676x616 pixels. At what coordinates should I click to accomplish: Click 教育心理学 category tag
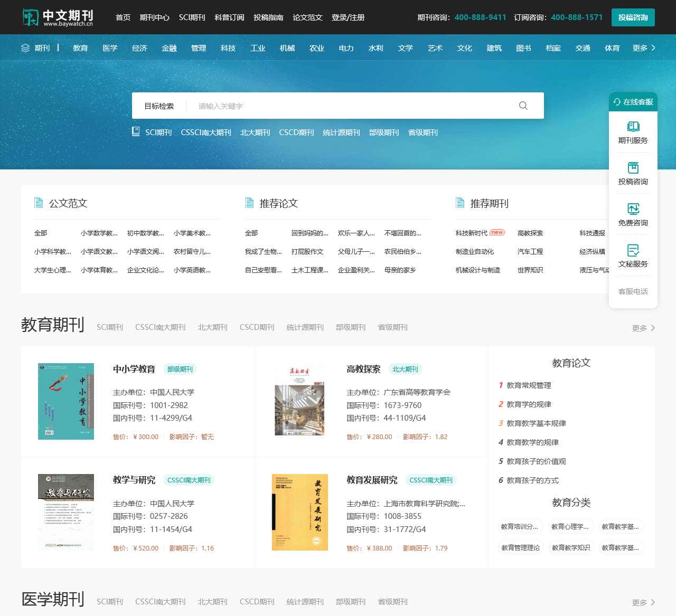(x=570, y=526)
